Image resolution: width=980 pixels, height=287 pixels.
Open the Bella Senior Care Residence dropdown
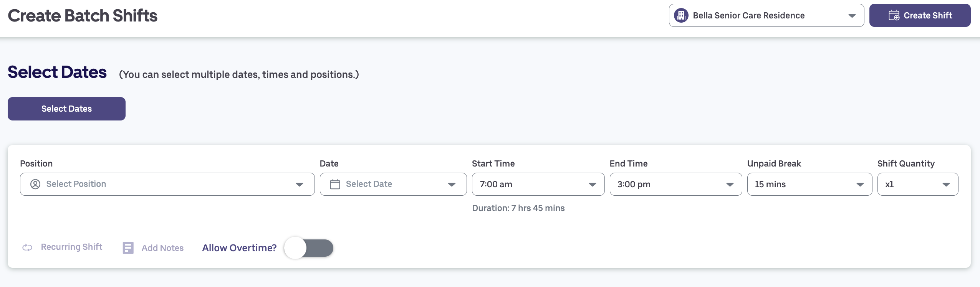coord(852,16)
